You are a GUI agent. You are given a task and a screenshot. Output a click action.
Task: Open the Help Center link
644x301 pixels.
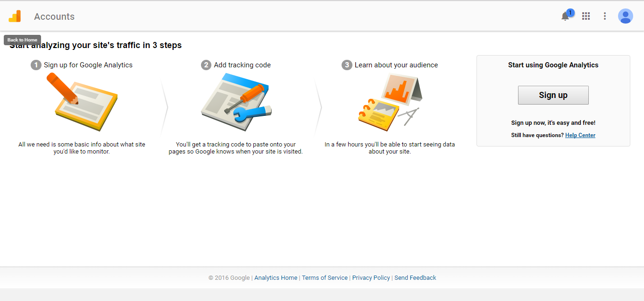[580, 135]
